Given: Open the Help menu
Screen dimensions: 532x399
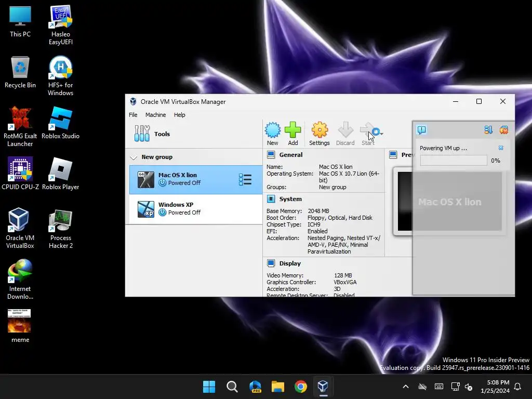Looking at the screenshot, I should [x=179, y=115].
